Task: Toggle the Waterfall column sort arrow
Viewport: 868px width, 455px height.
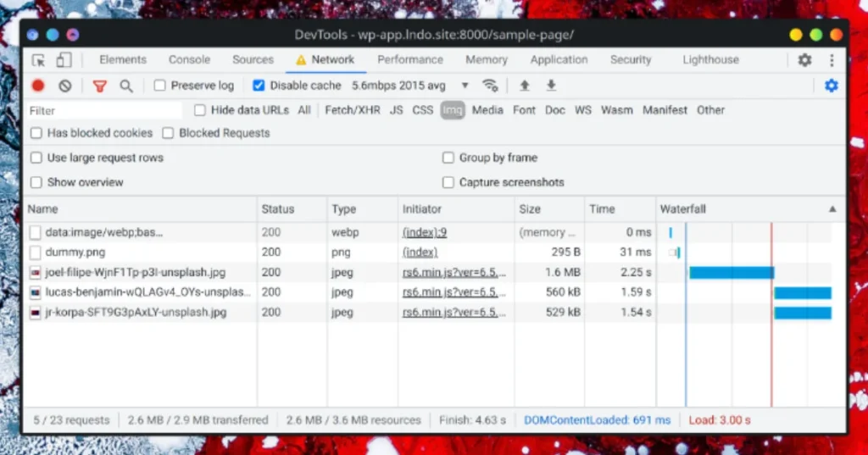Action: 832,209
